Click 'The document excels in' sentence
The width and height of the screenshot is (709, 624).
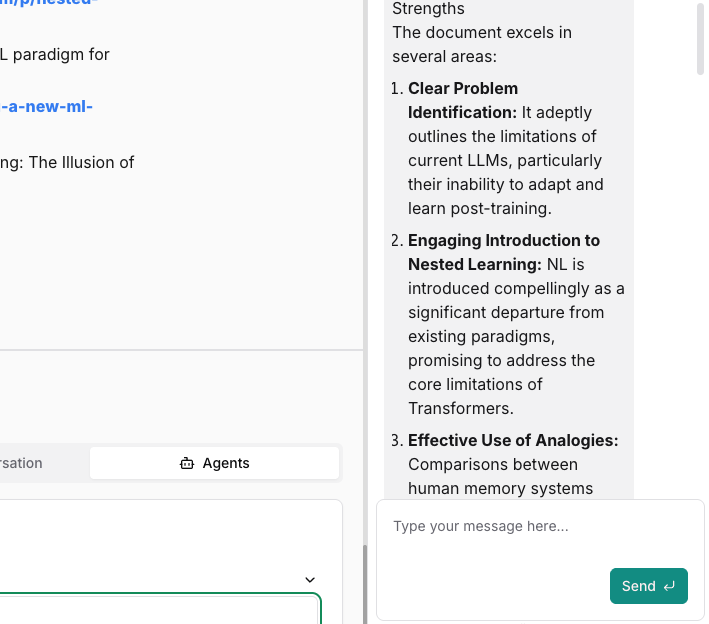pyautogui.click(x=482, y=32)
